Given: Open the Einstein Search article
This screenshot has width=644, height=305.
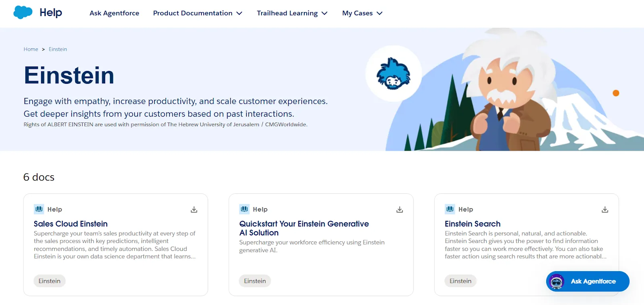Looking at the screenshot, I should (473, 224).
